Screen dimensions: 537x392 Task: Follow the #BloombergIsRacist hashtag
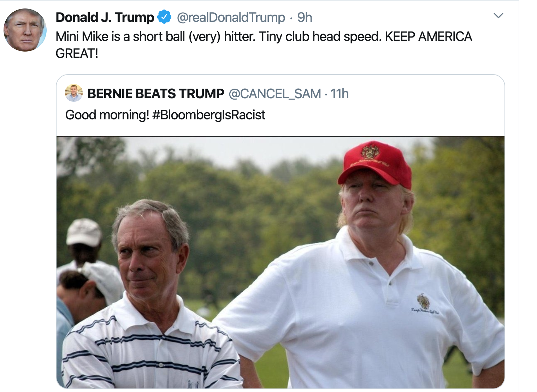tap(209, 115)
